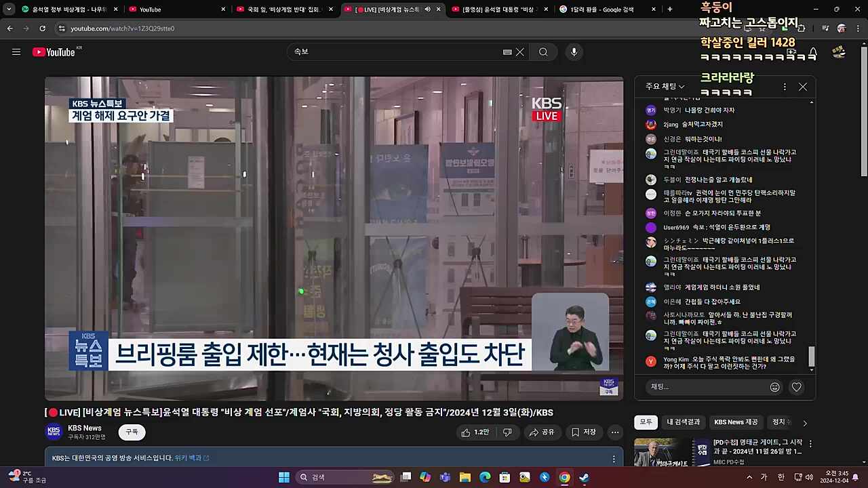Open the 위키 백과 link
Screen dimensions: 868x488
[x=192, y=458]
